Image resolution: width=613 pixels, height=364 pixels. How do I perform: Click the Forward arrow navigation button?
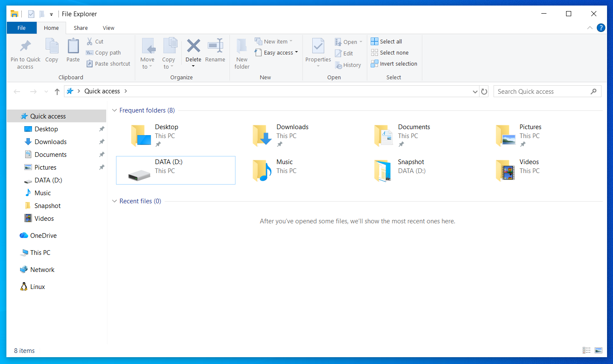pyautogui.click(x=33, y=91)
